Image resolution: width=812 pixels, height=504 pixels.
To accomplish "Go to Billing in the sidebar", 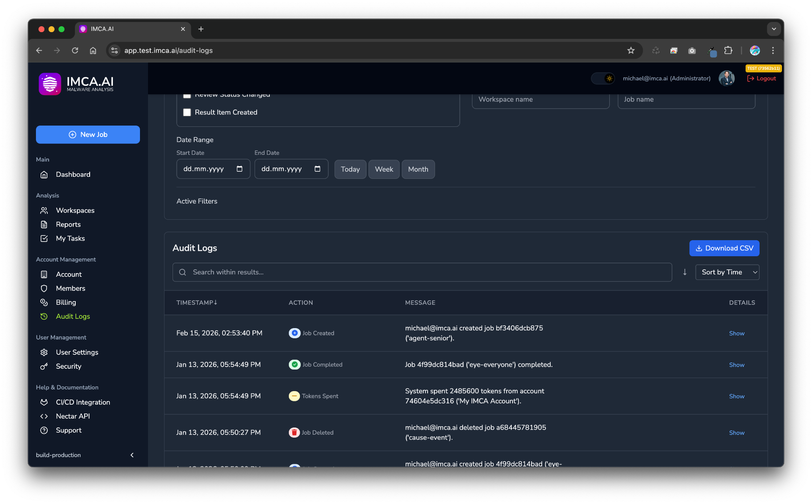I will pos(66,302).
